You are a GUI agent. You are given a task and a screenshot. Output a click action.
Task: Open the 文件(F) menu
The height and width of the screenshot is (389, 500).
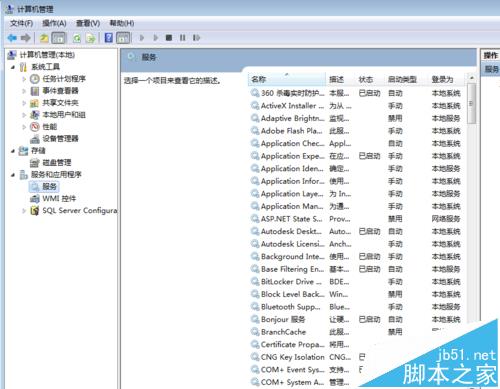(x=21, y=23)
